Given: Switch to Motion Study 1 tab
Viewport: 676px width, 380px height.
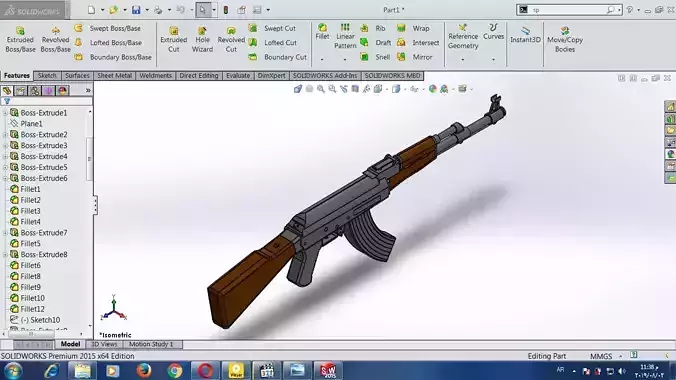Looking at the screenshot, I should (151, 344).
